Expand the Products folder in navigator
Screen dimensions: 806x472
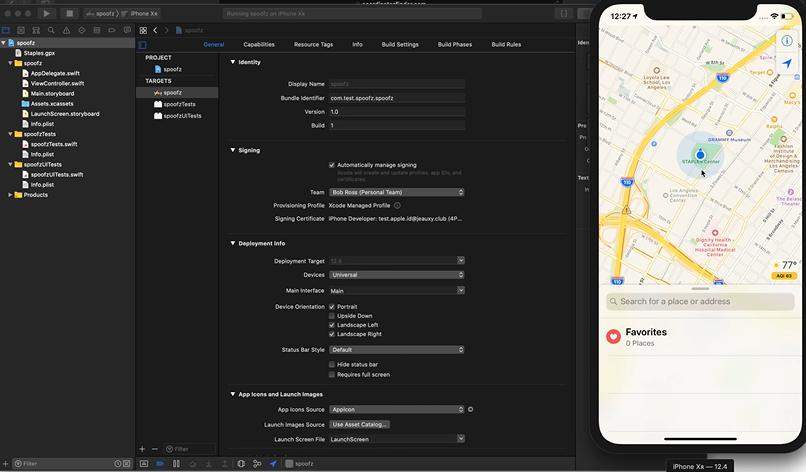(10, 195)
